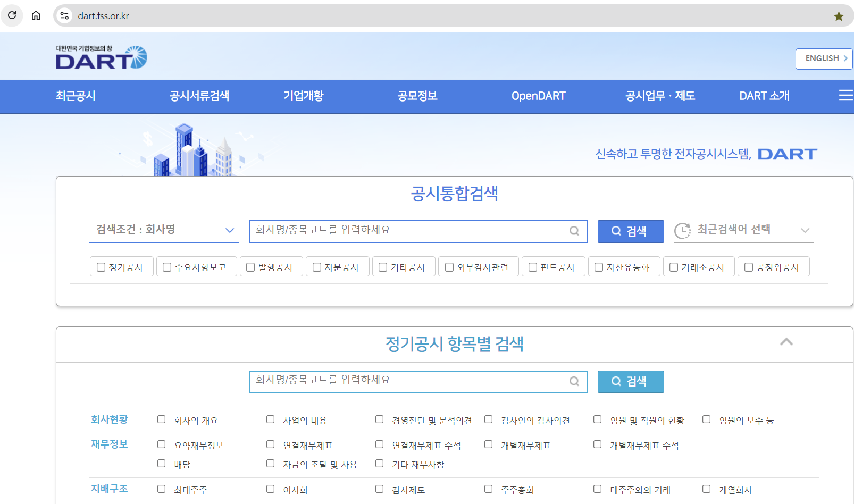Open site information icon in address bar
The image size is (854, 504).
coord(64,16)
